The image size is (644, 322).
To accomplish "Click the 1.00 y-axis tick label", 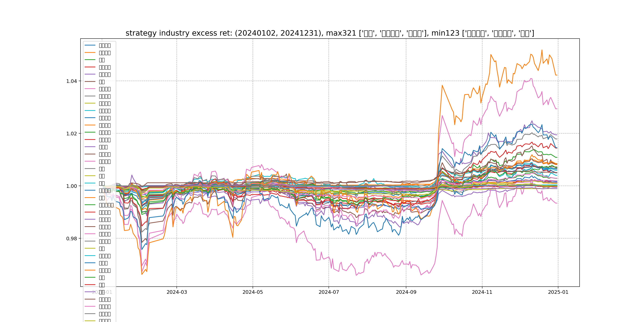I will [x=72, y=186].
